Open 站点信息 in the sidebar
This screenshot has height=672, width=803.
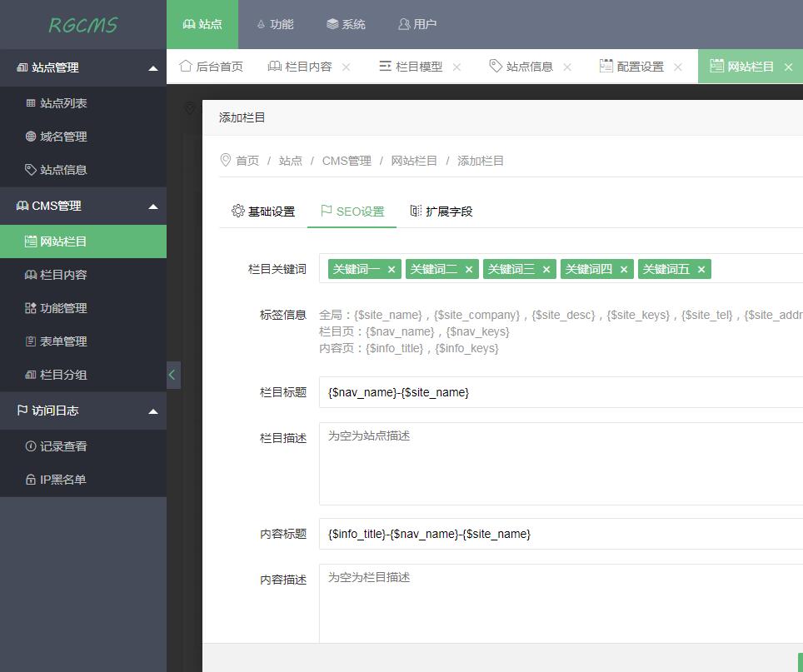[83, 169]
